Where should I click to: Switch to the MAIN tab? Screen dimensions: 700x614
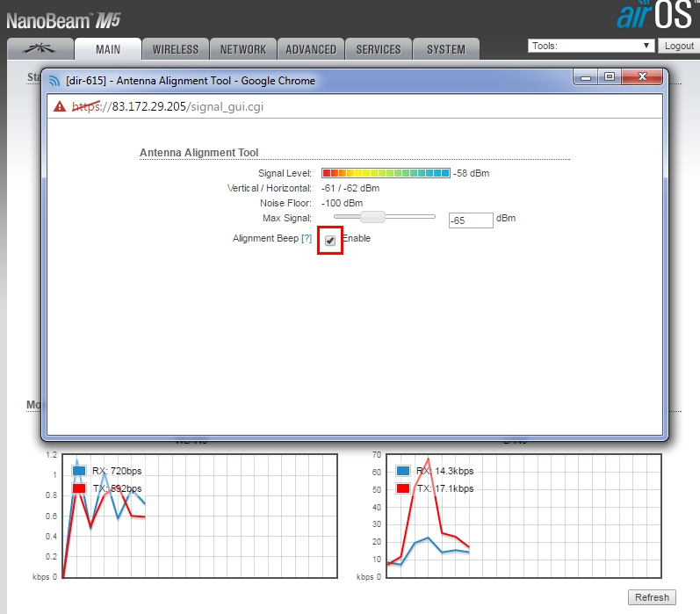click(x=108, y=49)
